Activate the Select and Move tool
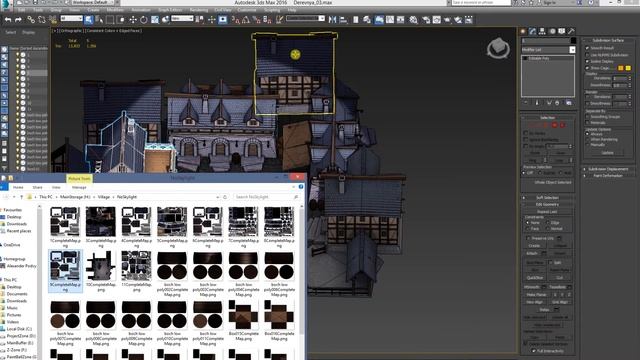The height and width of the screenshot is (360, 640). [x=133, y=20]
